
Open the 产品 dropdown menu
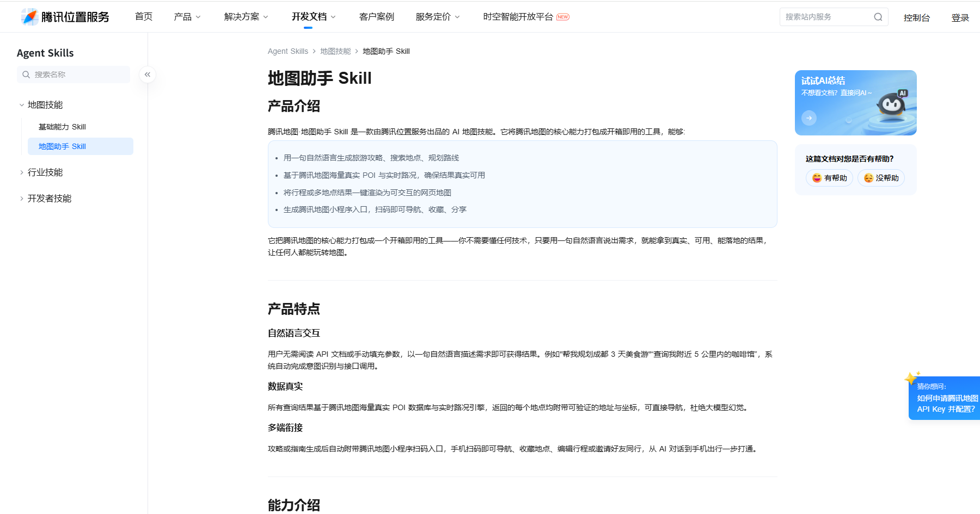pos(187,17)
